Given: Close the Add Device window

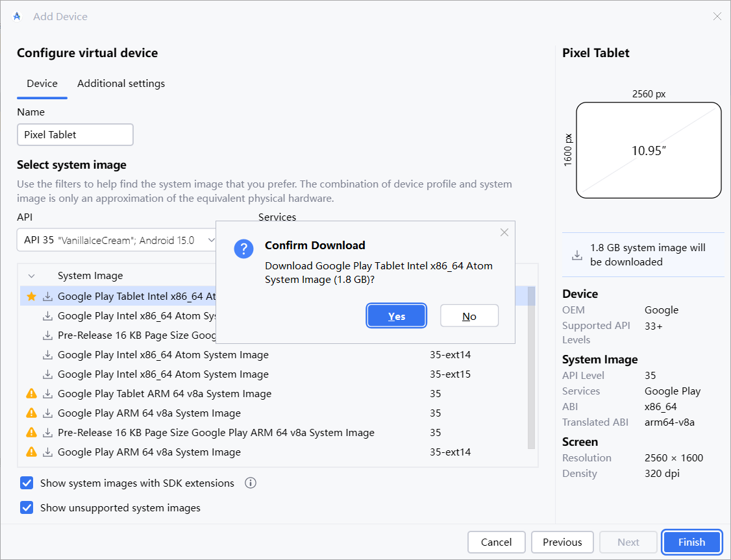Looking at the screenshot, I should coord(717,16).
